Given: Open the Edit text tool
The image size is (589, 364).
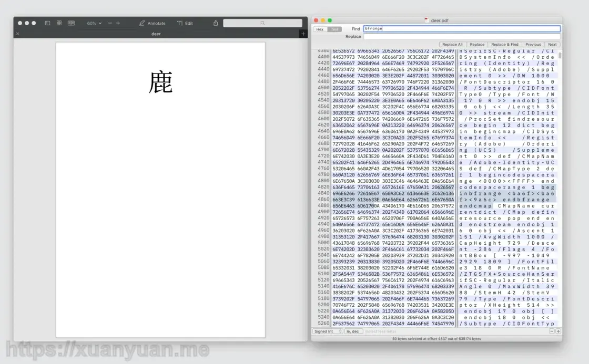Looking at the screenshot, I should [185, 23].
